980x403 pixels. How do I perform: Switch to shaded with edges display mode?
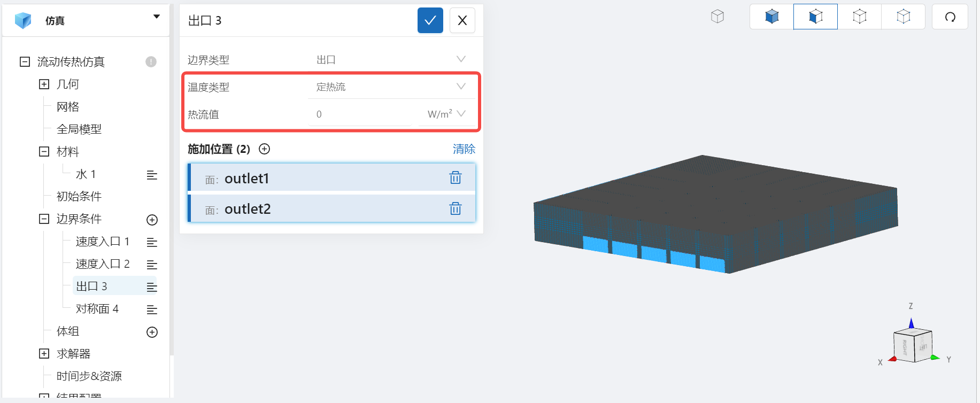pyautogui.click(x=815, y=17)
